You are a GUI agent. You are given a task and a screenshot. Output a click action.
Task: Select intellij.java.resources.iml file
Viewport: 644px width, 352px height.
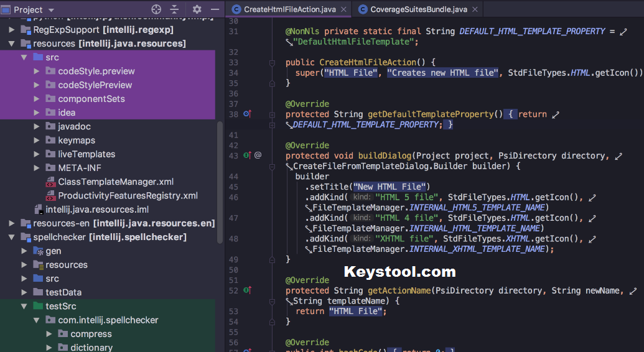[97, 210]
